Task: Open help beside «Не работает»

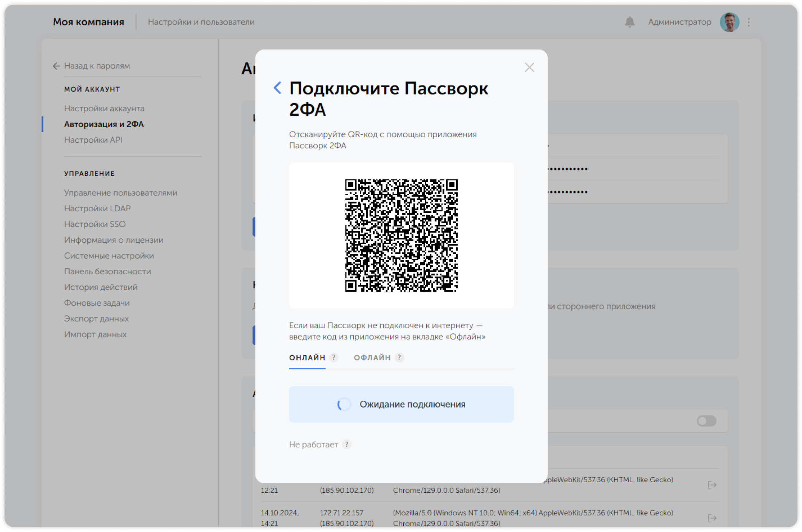Action: click(347, 444)
